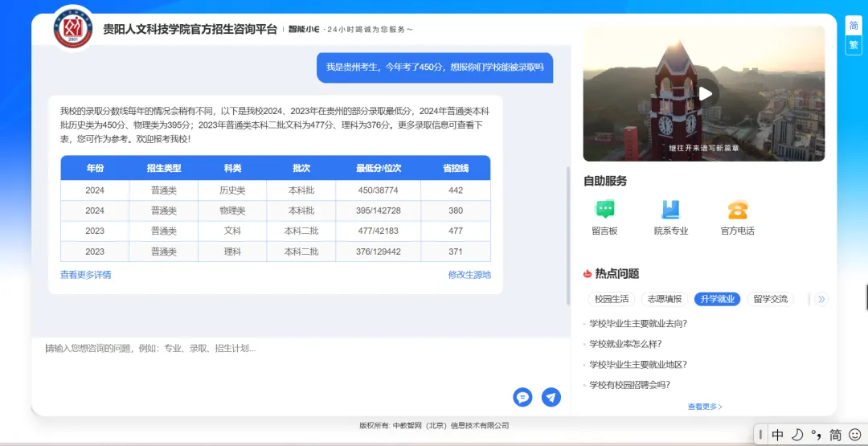Click the 最低分/位次 column header
Screen dimensions: 868x446
coord(378,168)
